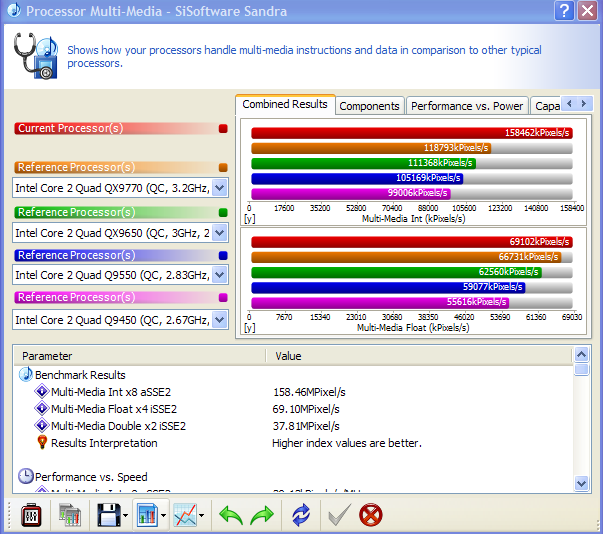
Task: Toggle the orange Reference Processor(s) indicator
Action: 223,168
